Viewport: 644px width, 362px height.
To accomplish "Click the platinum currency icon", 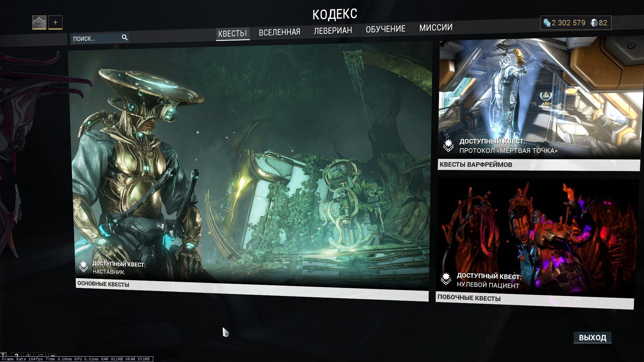I will point(594,23).
